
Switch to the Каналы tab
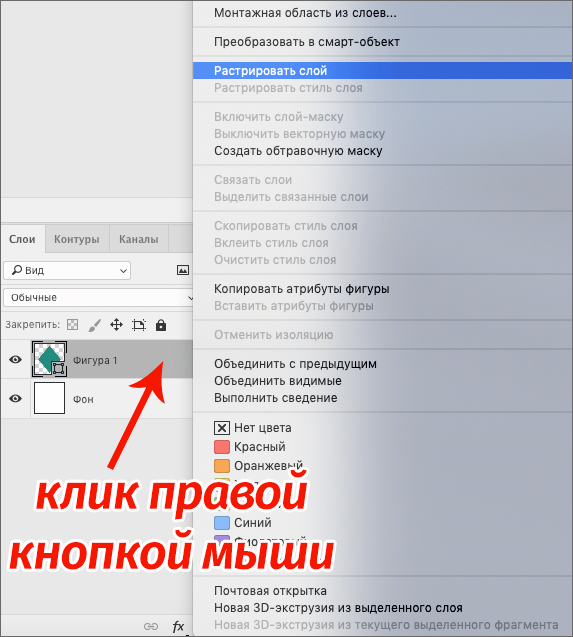[x=139, y=239]
